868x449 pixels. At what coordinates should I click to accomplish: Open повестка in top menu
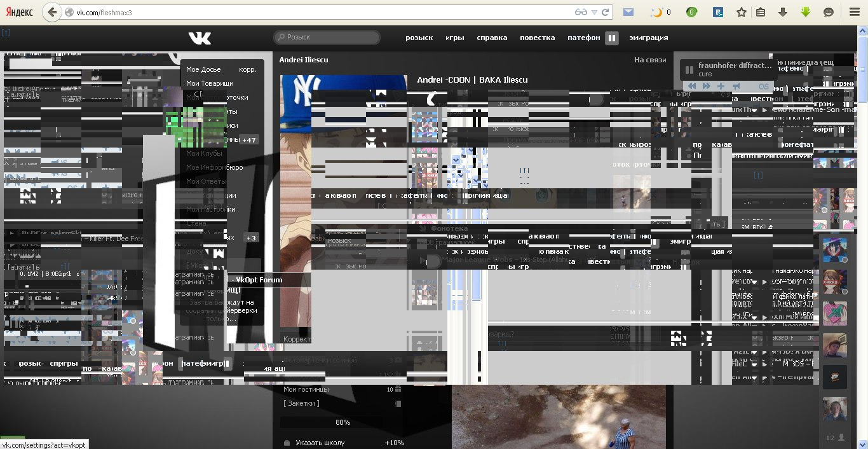pos(538,38)
